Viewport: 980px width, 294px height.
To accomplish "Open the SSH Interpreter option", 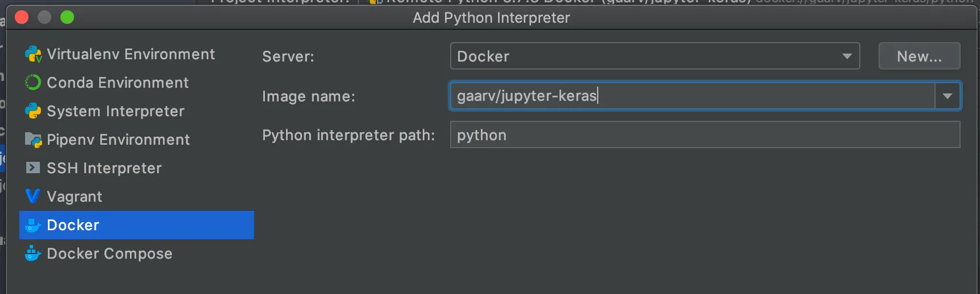I will click(104, 168).
